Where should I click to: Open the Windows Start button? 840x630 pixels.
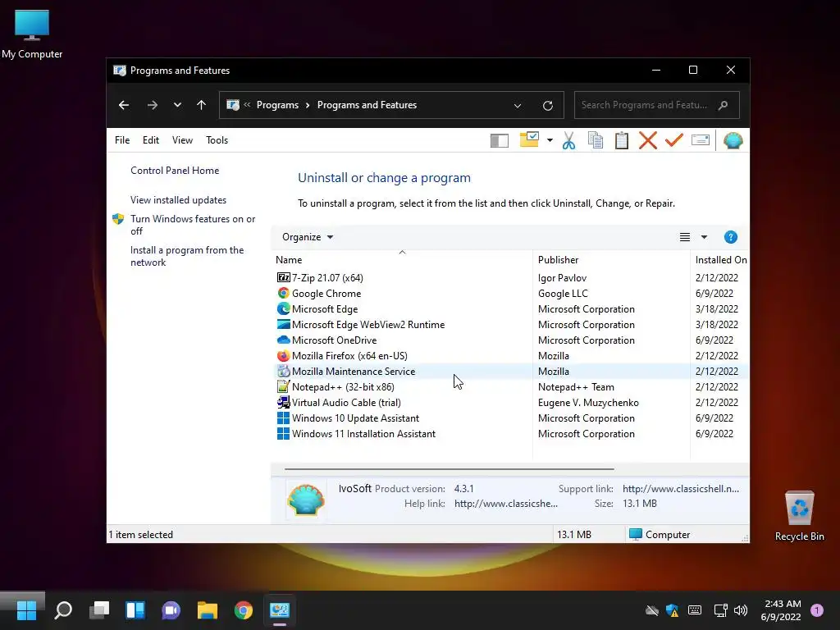pyautogui.click(x=26, y=609)
